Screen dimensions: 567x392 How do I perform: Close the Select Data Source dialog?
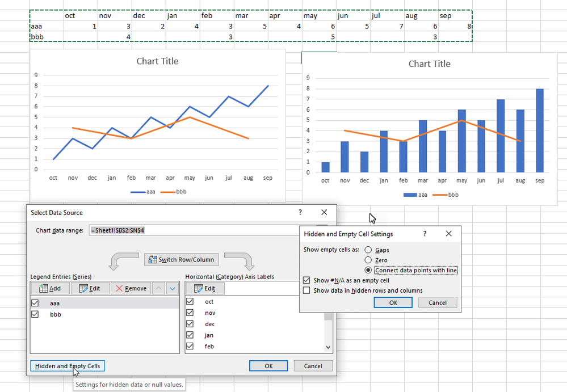tap(324, 212)
